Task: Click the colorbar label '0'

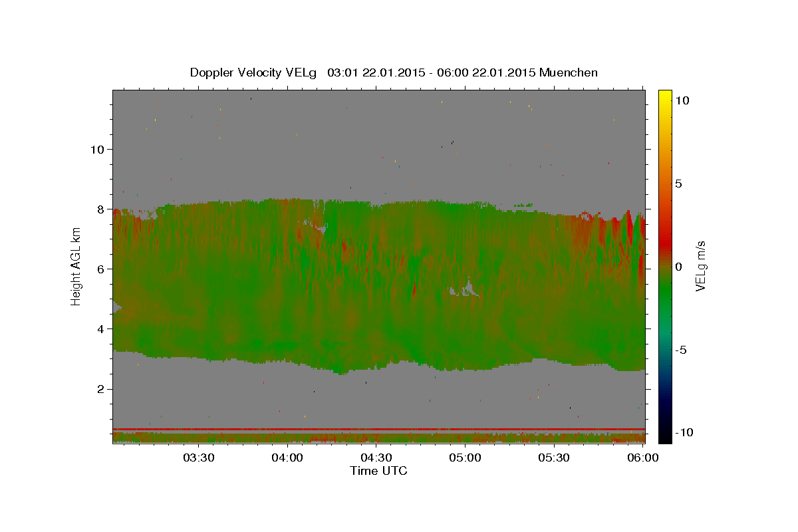Action: pyautogui.click(x=678, y=266)
